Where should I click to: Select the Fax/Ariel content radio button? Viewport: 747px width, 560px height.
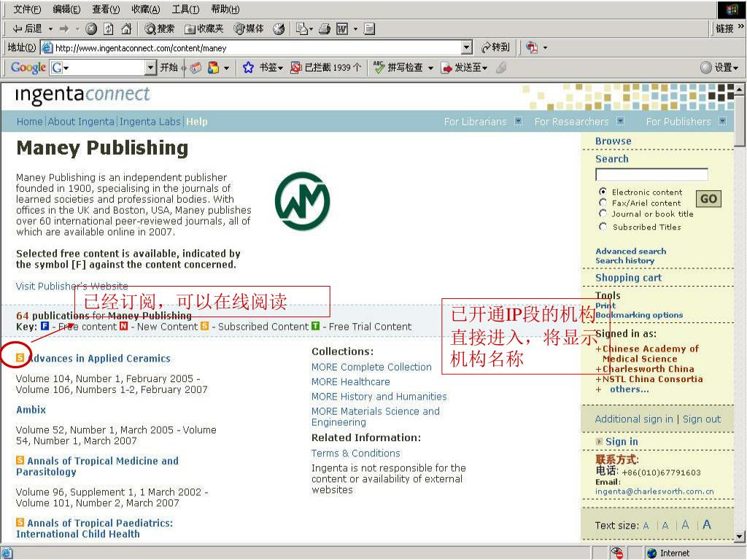coord(603,203)
